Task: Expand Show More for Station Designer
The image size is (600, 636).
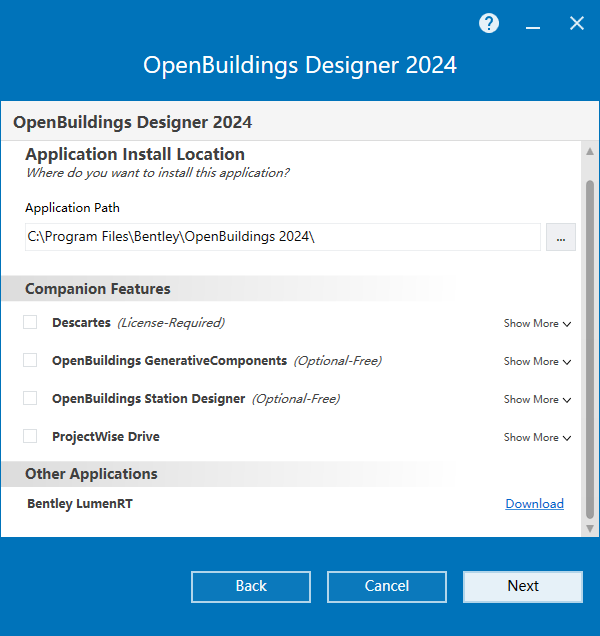Action: pyautogui.click(x=537, y=400)
